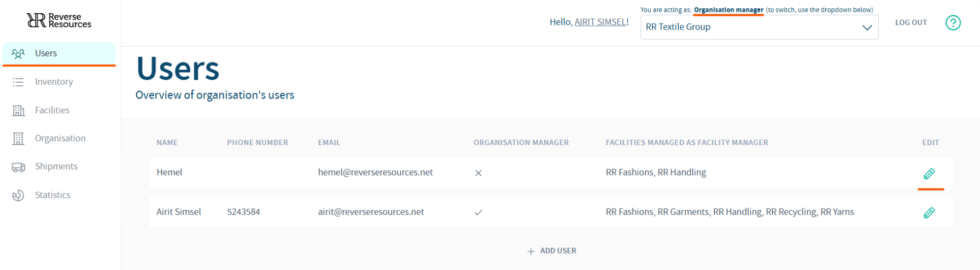Click Hemel's organisation manager X mark
The width and height of the screenshot is (980, 270).
click(479, 173)
